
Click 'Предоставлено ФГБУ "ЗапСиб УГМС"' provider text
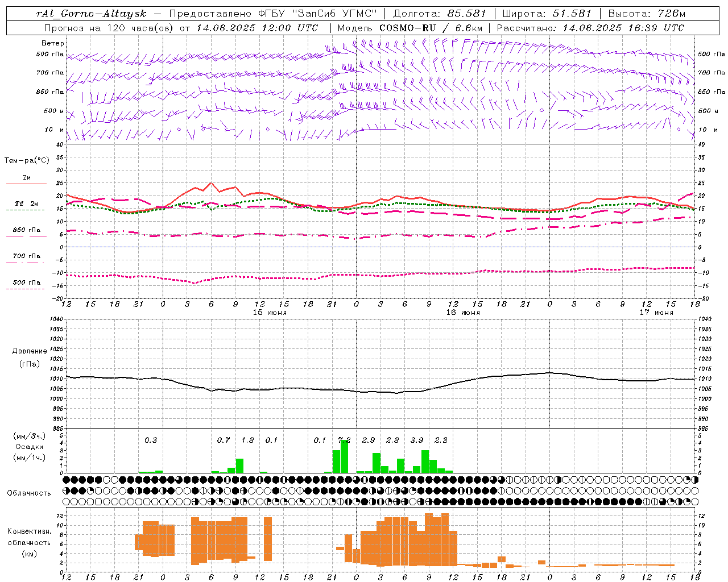click(274, 13)
